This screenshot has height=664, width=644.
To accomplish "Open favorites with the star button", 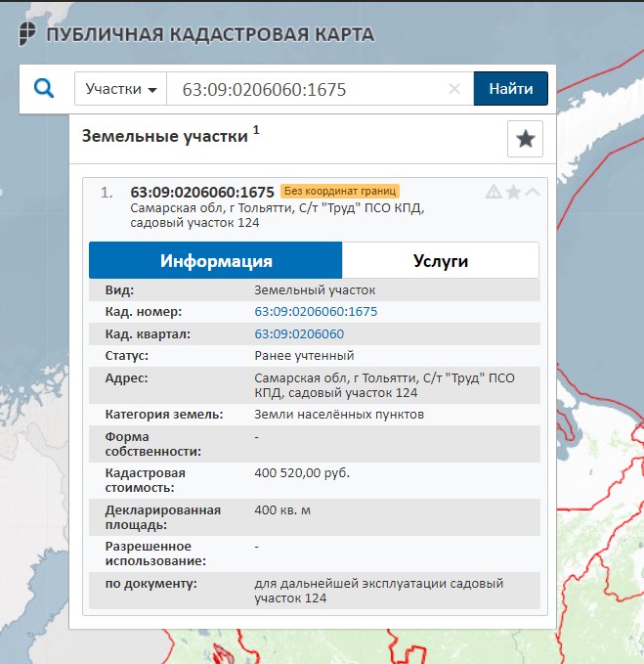I will coord(525,139).
